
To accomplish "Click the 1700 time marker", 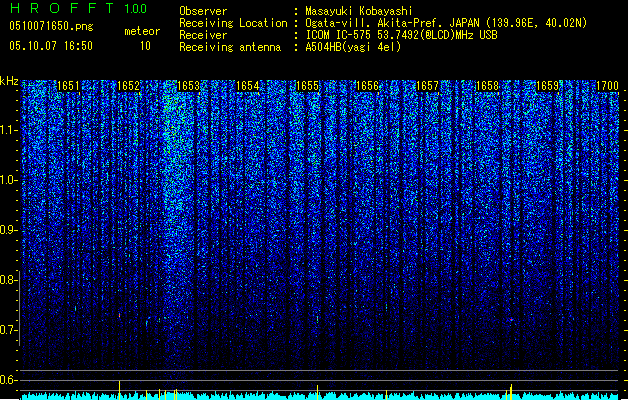I will click(607, 86).
